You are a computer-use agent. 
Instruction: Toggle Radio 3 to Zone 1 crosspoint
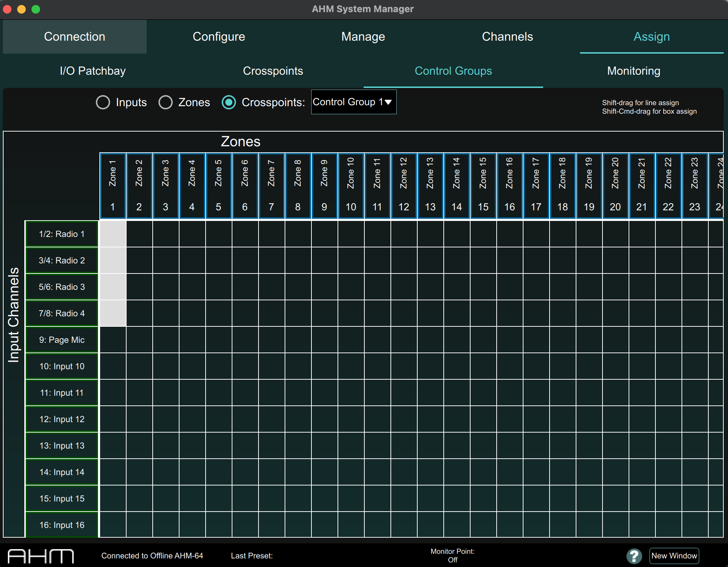tap(113, 287)
